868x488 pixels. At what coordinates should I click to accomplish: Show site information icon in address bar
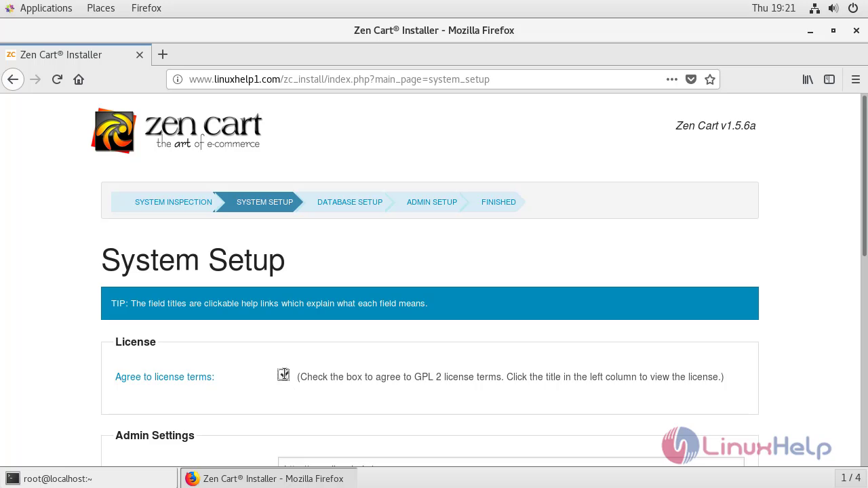pyautogui.click(x=178, y=79)
